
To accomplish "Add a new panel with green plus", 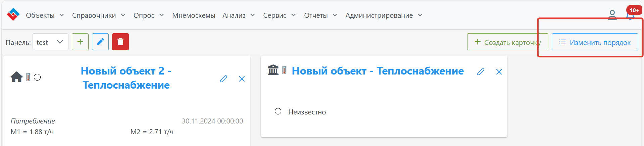I will click(x=80, y=42).
